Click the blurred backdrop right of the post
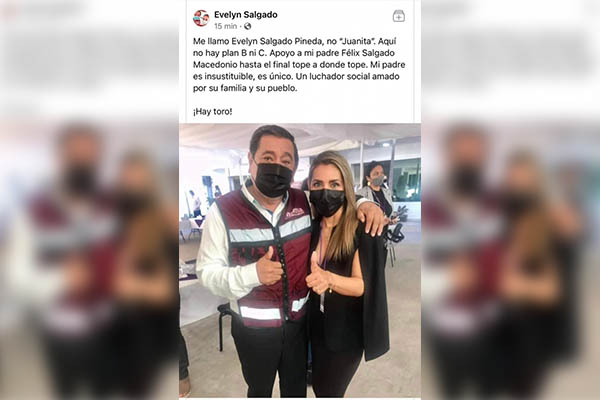Image resolution: width=600 pixels, height=400 pixels. tap(510, 200)
